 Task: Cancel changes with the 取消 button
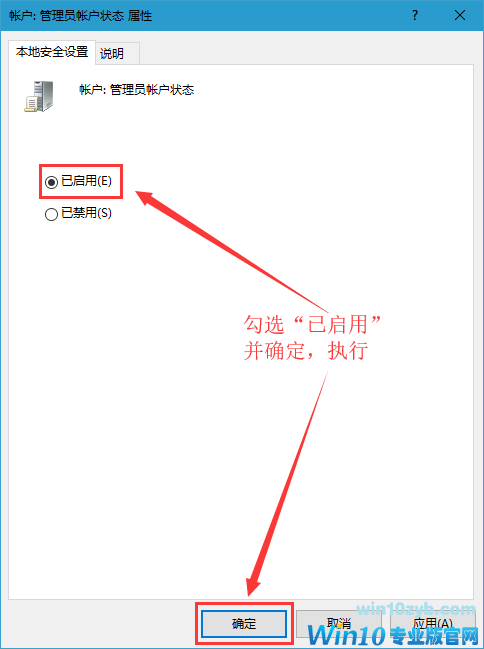pos(339,624)
